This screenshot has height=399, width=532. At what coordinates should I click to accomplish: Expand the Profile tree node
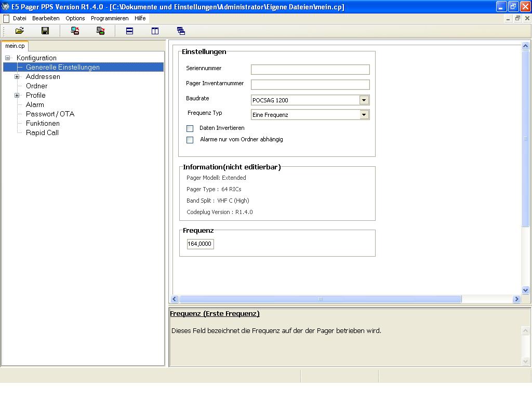click(17, 96)
